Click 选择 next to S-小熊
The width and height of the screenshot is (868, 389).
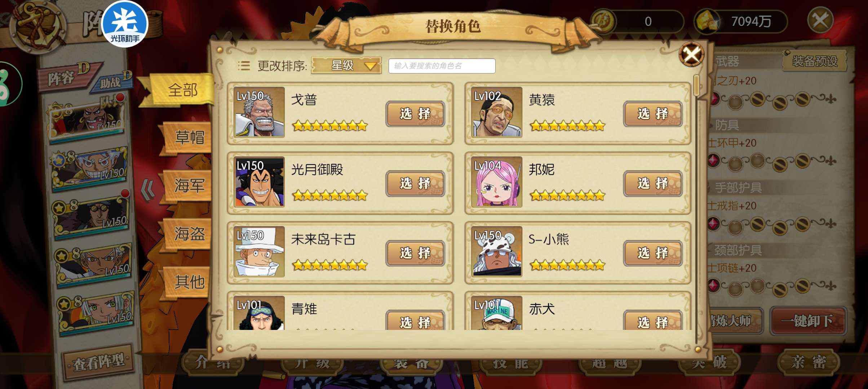click(x=653, y=253)
